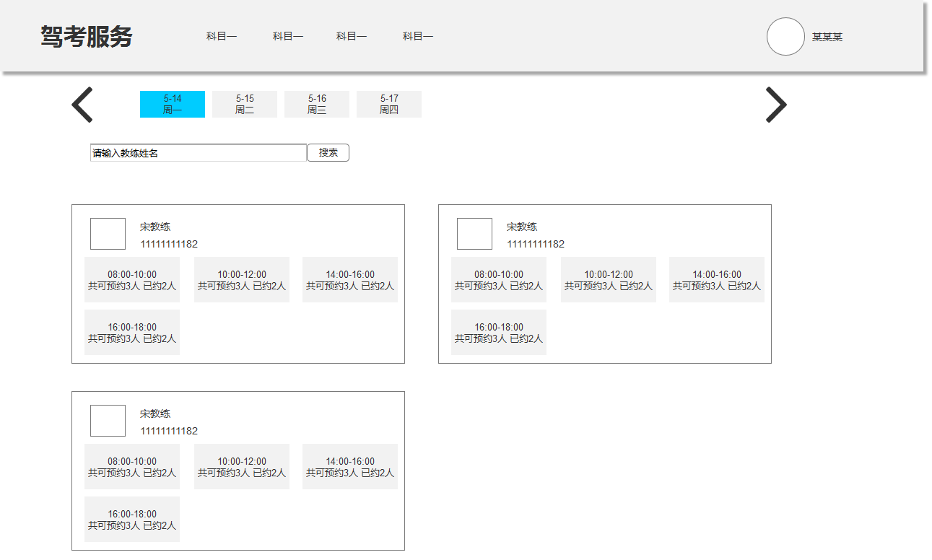Image resolution: width=932 pixels, height=560 pixels.
Task: Select the 5-14 周一 date tab
Action: pyautogui.click(x=173, y=105)
